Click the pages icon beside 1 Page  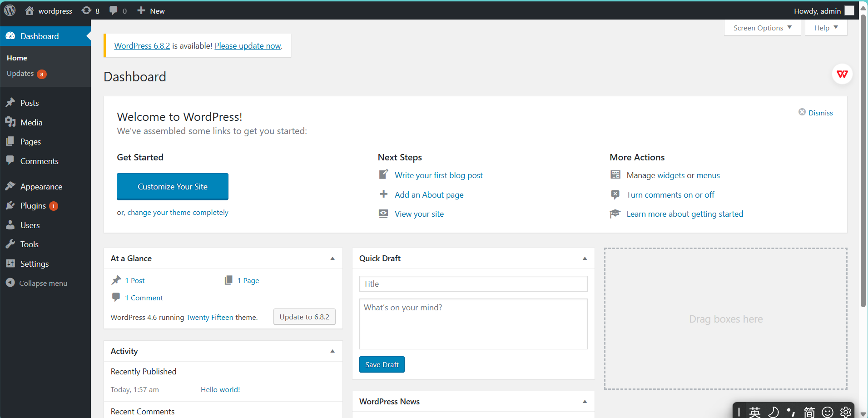[x=228, y=280]
